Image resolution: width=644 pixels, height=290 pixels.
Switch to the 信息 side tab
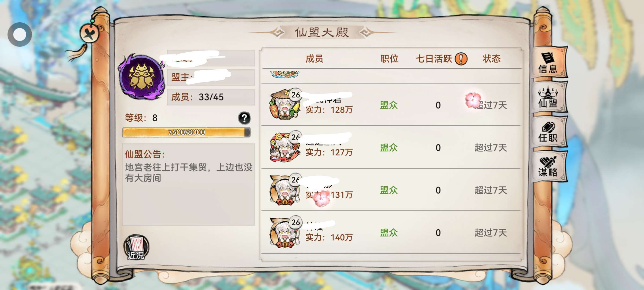tap(548, 63)
